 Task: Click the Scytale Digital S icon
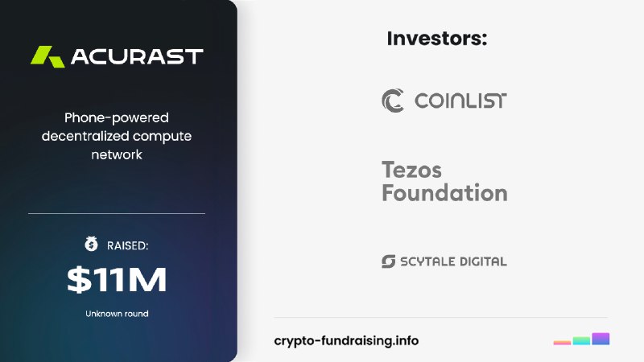point(389,261)
